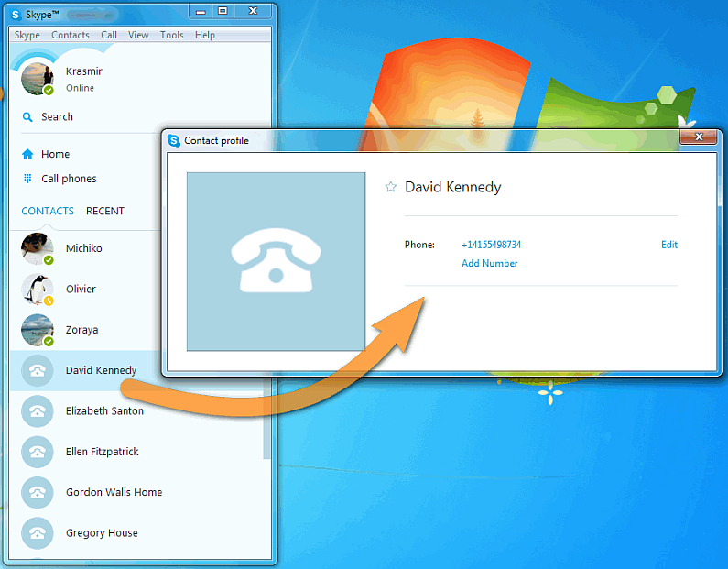
Task: Click Gordon Walis Home phone icon
Action: [x=38, y=492]
